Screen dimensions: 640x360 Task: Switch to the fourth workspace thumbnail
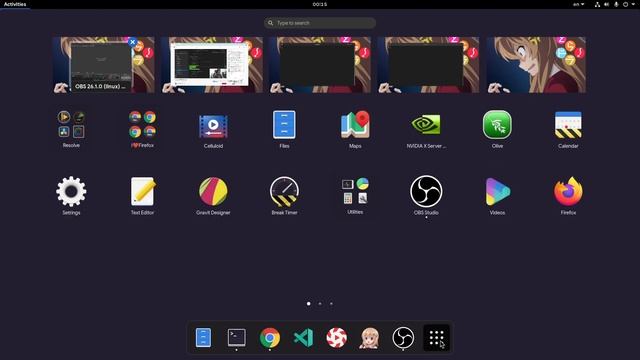(428, 65)
